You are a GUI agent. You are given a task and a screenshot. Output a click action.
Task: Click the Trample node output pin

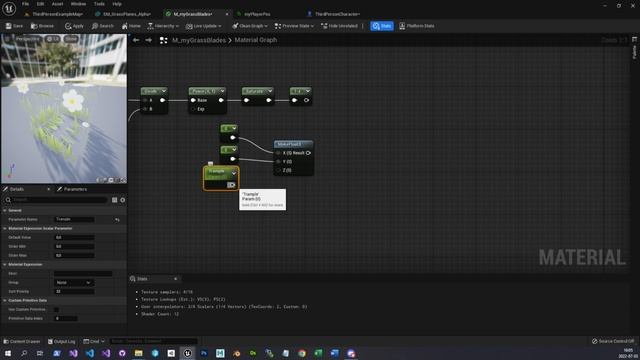pyautogui.click(x=231, y=185)
